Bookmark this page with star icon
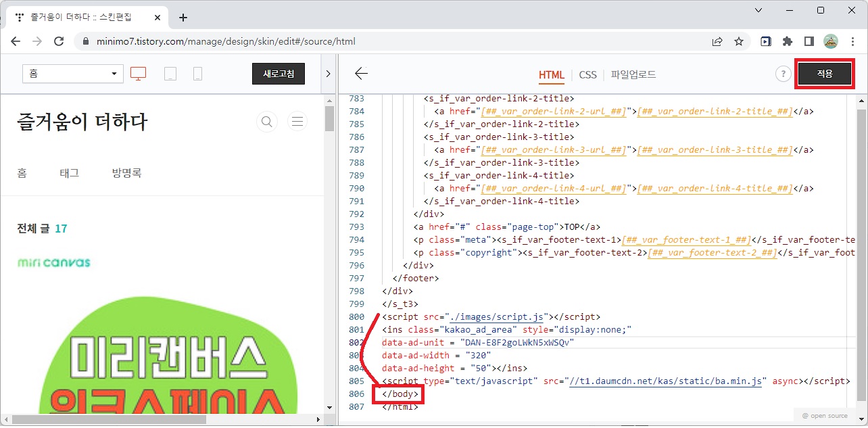Image resolution: width=868 pixels, height=428 pixels. 739,41
